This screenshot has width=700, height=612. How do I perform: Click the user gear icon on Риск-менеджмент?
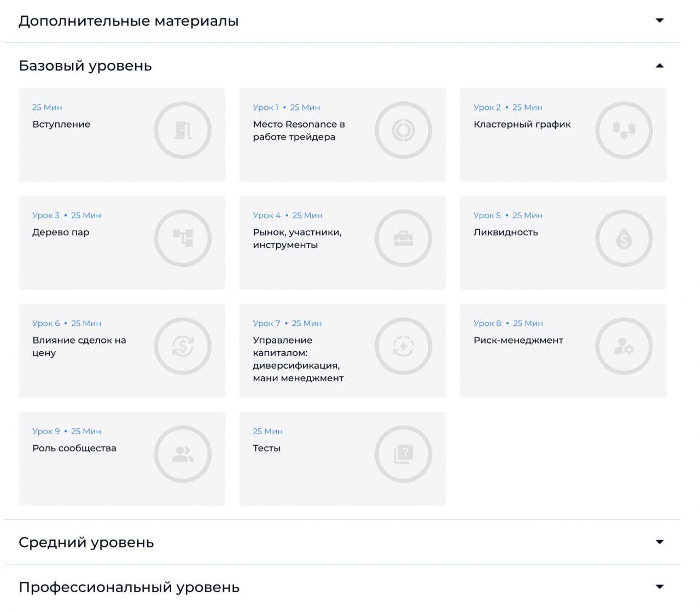coord(624,346)
